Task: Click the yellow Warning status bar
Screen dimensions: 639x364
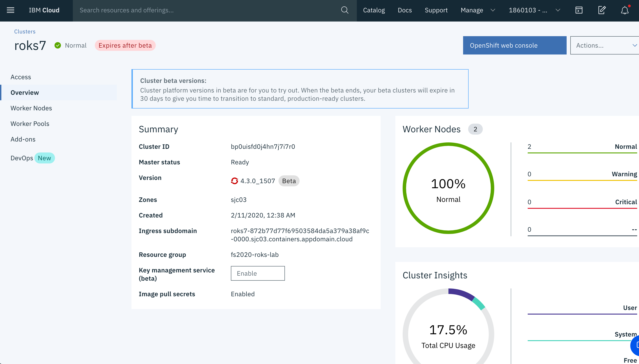Action: 582,180
